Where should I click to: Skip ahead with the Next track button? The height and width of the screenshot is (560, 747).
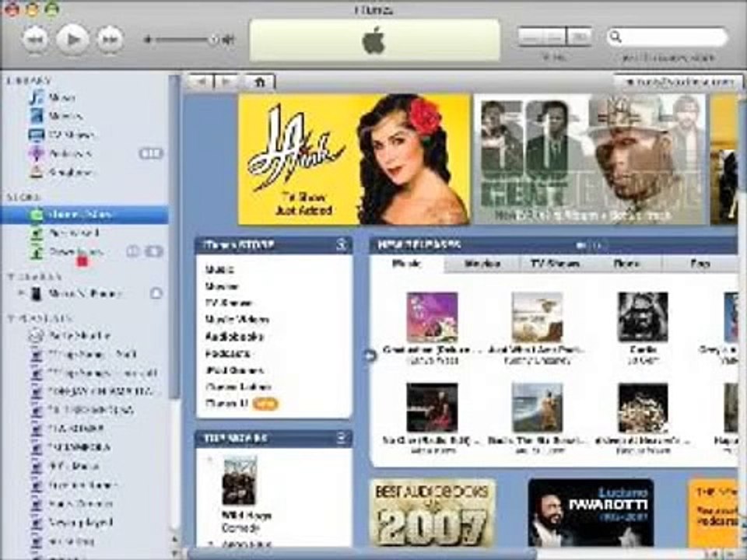coord(110,40)
